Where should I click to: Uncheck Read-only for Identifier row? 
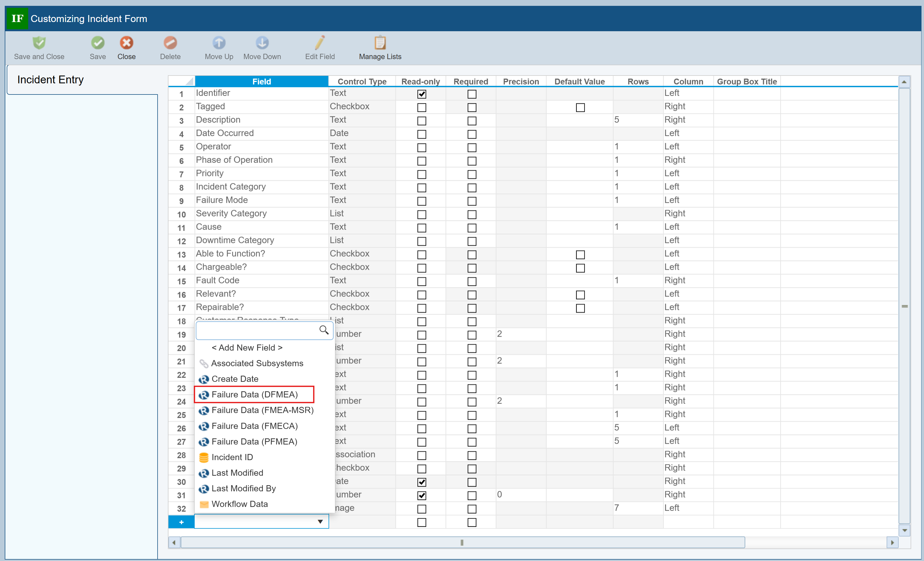[x=421, y=94]
